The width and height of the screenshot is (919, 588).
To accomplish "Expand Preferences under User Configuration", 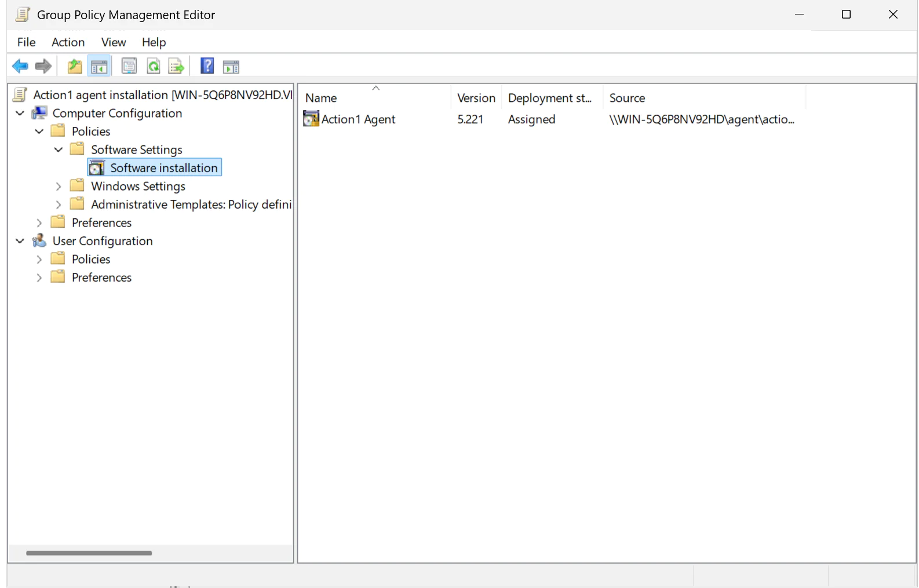I will click(39, 277).
